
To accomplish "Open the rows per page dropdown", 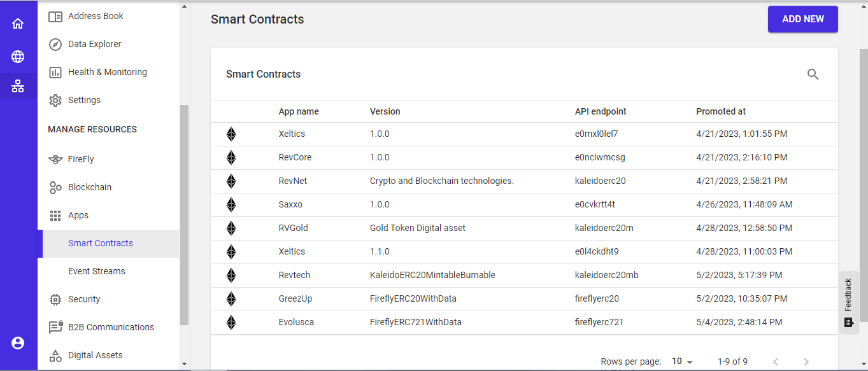I will 682,361.
